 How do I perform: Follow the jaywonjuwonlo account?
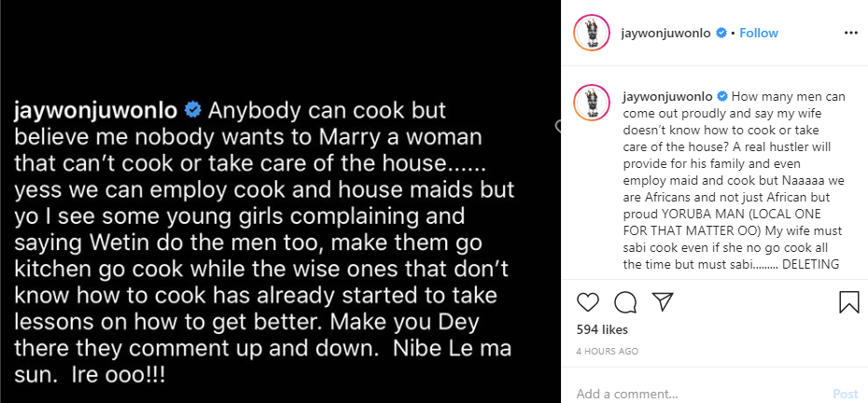click(x=759, y=33)
